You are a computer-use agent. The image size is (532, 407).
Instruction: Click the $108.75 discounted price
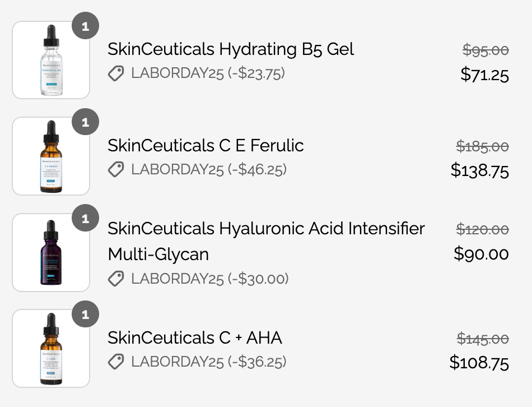(x=479, y=362)
